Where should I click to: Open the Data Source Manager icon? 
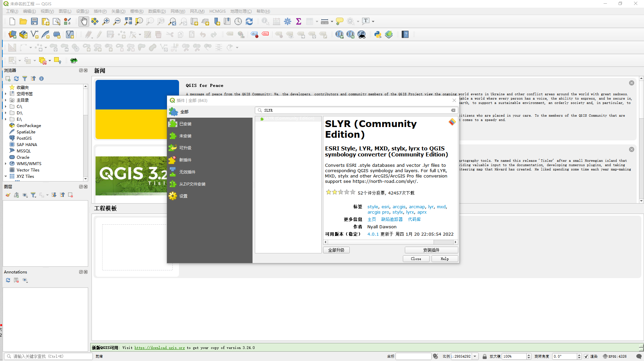12,34
